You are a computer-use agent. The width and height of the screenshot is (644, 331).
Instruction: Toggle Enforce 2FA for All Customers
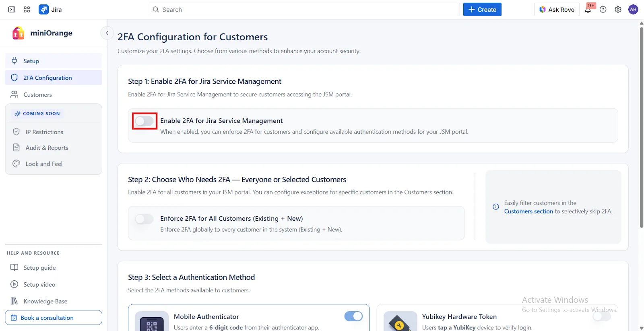click(144, 219)
